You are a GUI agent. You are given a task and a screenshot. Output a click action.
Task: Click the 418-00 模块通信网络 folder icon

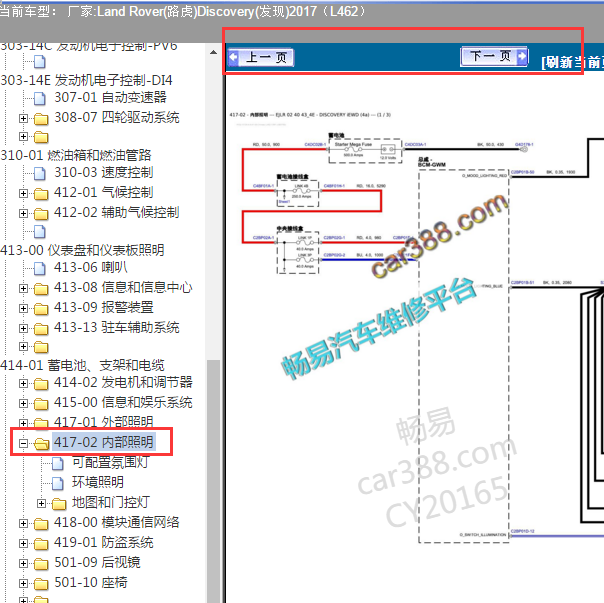(41, 524)
